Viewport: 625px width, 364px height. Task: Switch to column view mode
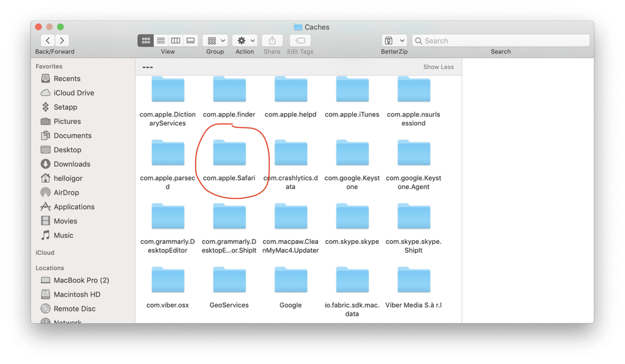176,41
